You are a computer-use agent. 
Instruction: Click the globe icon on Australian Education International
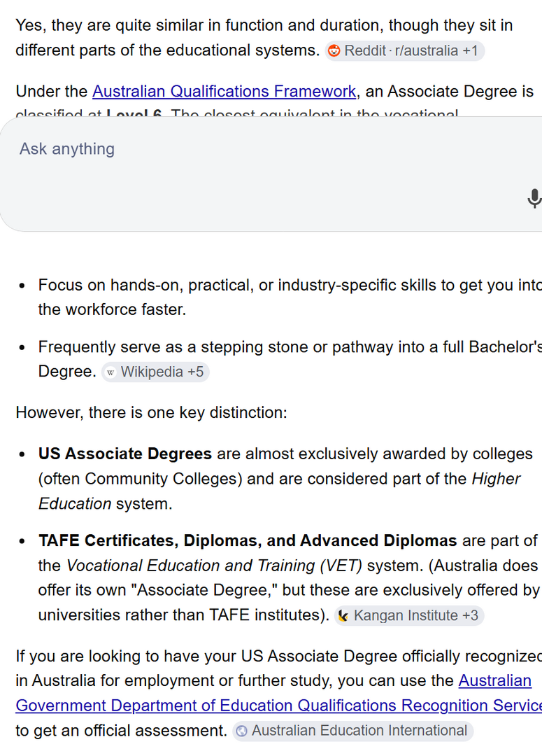click(242, 731)
